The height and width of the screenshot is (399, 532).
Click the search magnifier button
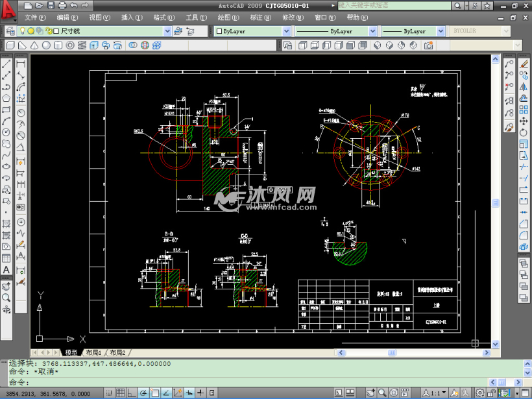[x=457, y=5]
